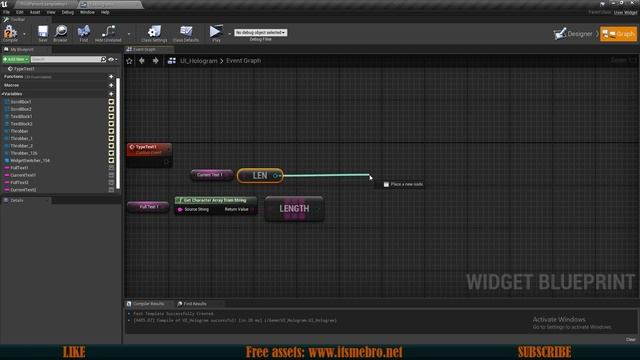Toggle visibility eye for Throbber variable
This screenshot has height=360, width=640.
point(111,131)
